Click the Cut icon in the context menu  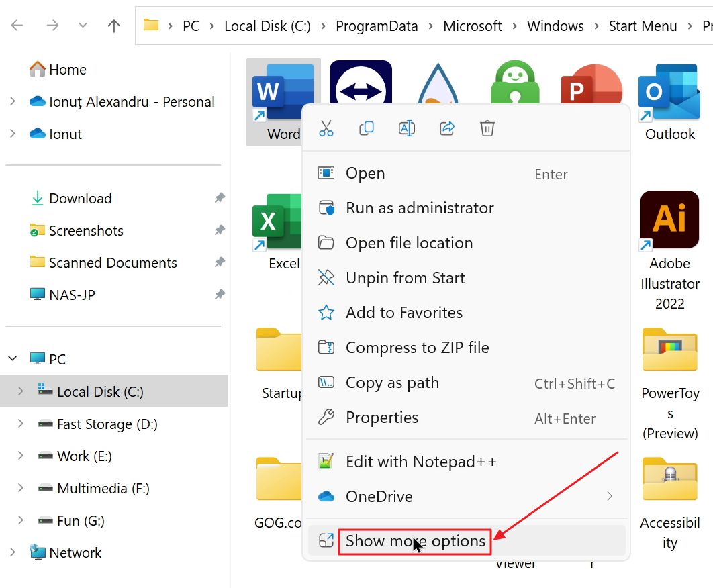[x=327, y=128]
